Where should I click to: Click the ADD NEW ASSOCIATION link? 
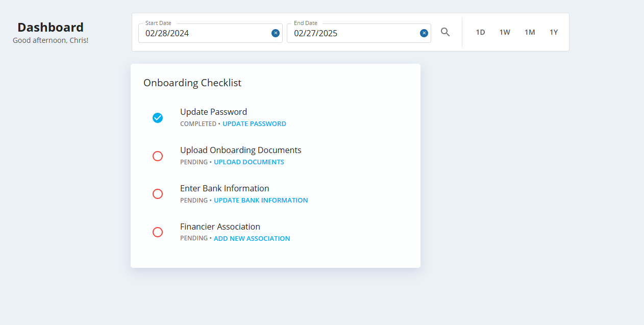click(252, 239)
